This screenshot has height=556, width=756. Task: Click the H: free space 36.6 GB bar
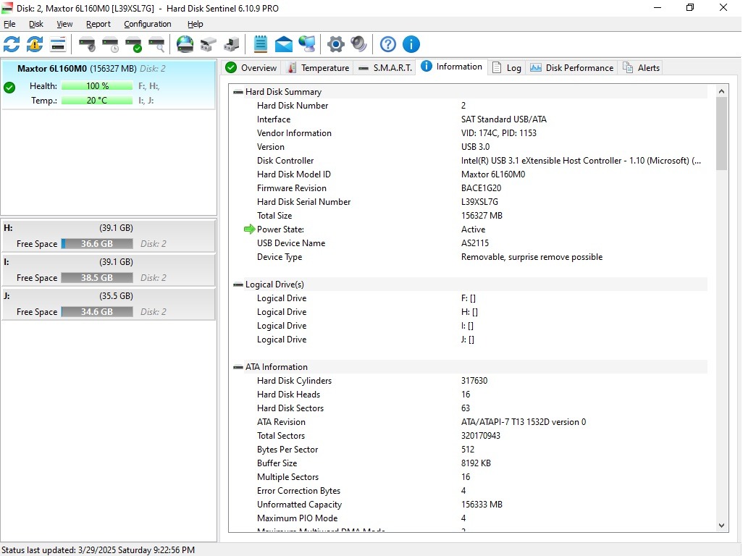point(97,243)
